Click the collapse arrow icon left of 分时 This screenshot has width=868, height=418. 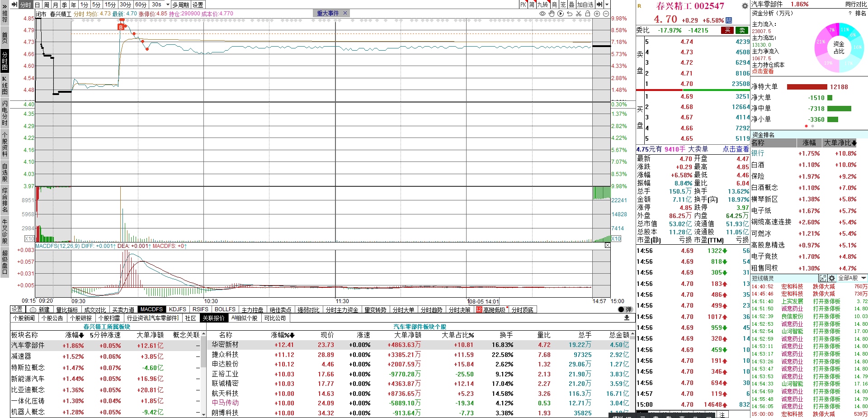point(14,5)
